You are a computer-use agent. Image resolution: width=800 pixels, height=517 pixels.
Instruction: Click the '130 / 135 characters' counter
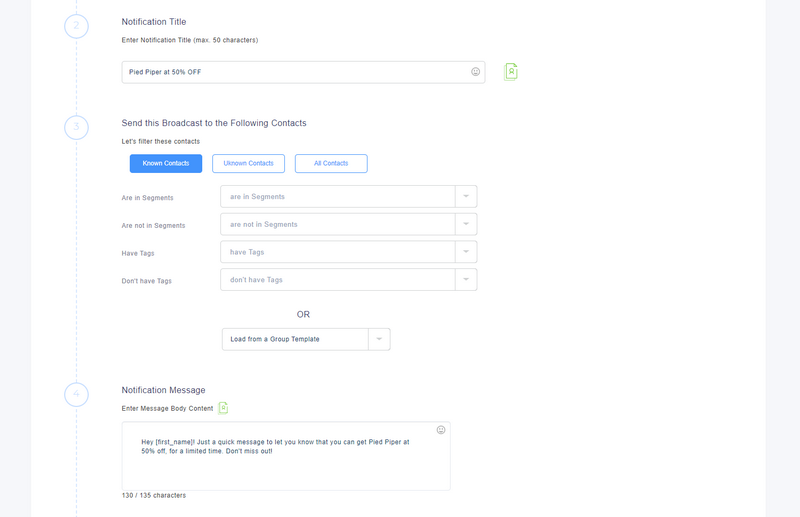click(x=154, y=495)
